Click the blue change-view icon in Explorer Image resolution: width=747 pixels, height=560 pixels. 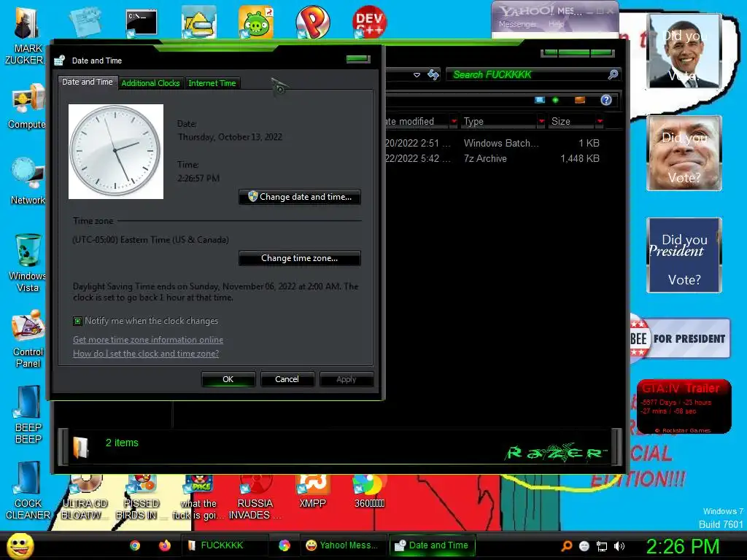tap(539, 100)
